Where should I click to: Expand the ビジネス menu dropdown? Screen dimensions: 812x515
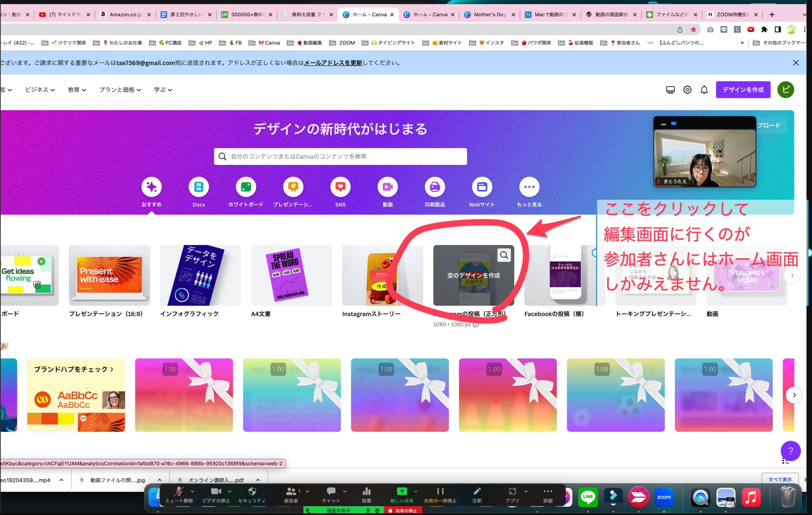pos(40,90)
